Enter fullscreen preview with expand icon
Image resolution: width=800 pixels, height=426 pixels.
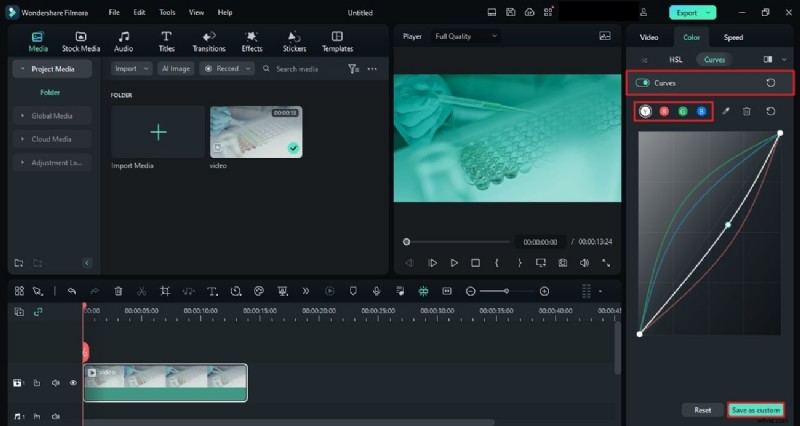(x=606, y=263)
